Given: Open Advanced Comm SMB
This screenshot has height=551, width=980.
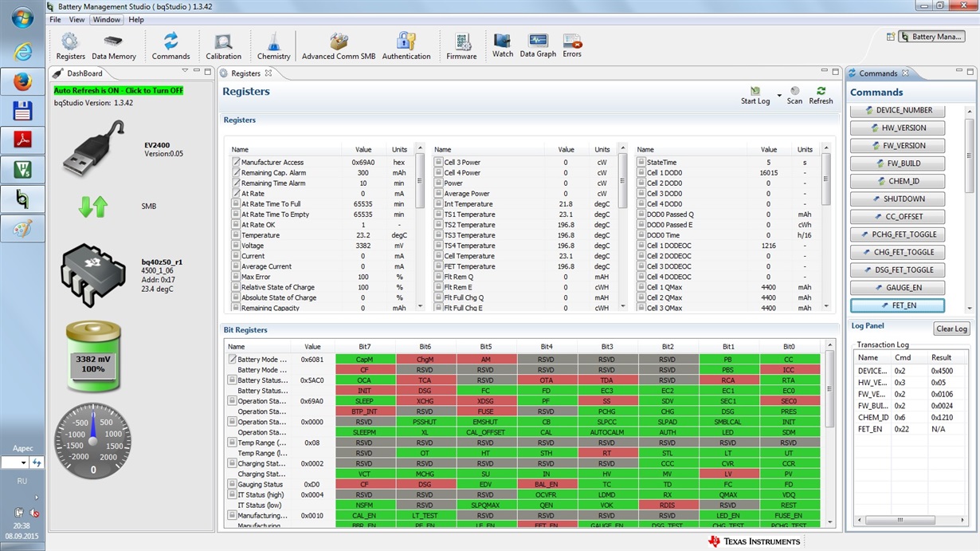Looking at the screenshot, I should click(339, 46).
